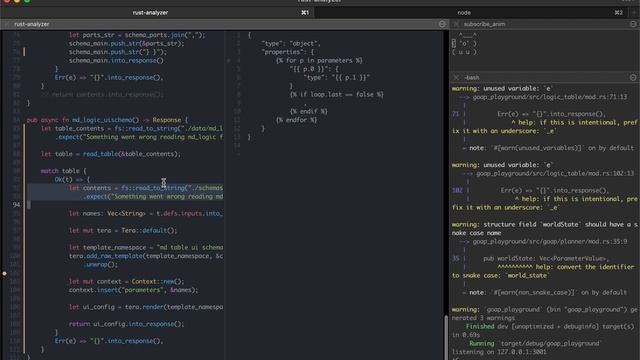Click 'goap_playground/src/goap/planner/mod.rs:35:9' path
Viewport: 640px width, 360px height.
(x=550, y=242)
